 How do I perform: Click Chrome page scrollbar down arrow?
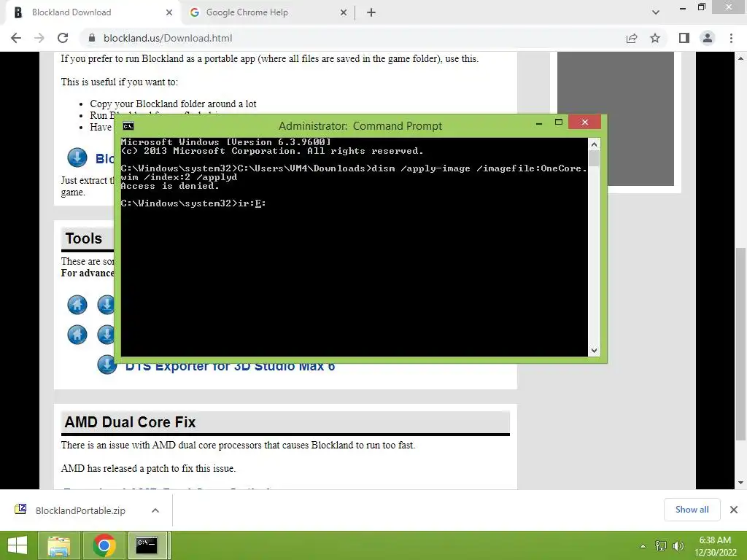pyautogui.click(x=741, y=483)
